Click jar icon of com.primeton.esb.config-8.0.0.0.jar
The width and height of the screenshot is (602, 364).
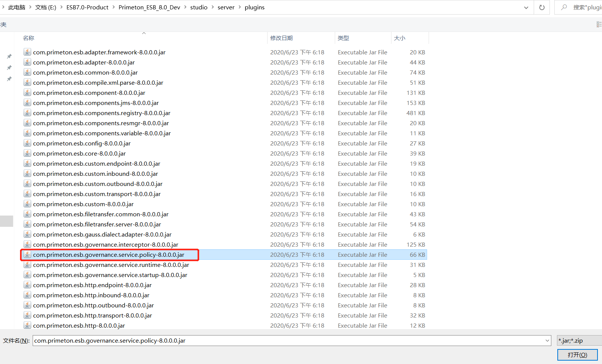(x=27, y=143)
